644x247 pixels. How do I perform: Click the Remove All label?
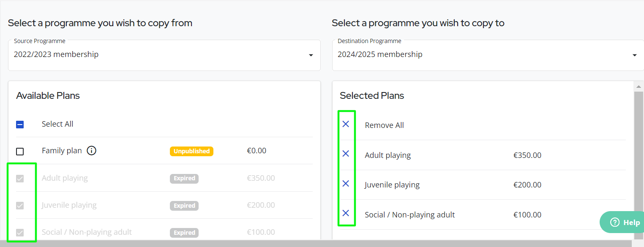click(384, 125)
